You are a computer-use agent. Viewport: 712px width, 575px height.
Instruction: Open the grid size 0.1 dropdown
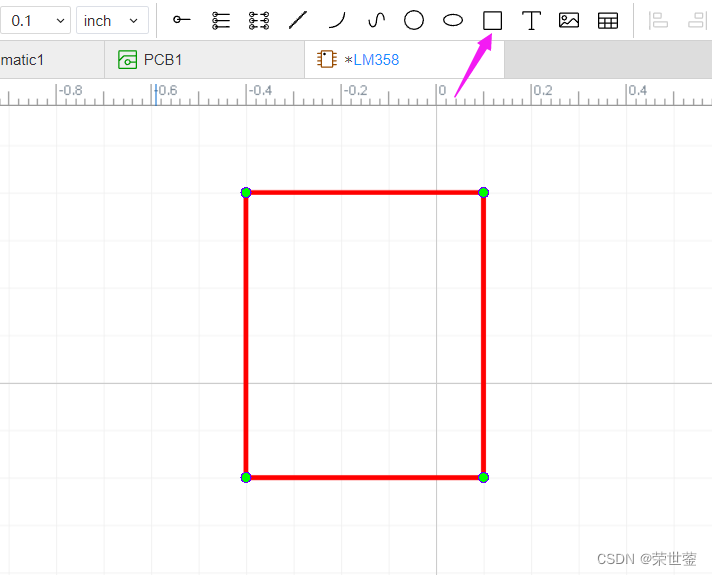pos(35,20)
